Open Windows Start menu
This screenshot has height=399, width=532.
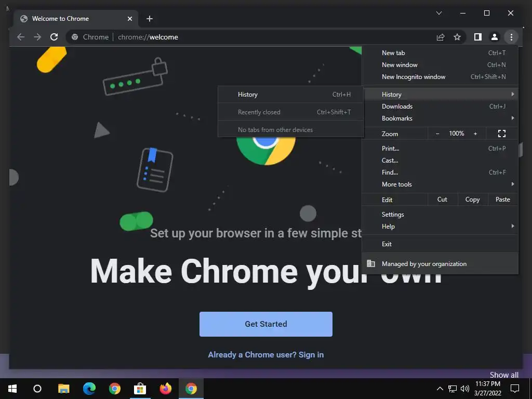12,389
